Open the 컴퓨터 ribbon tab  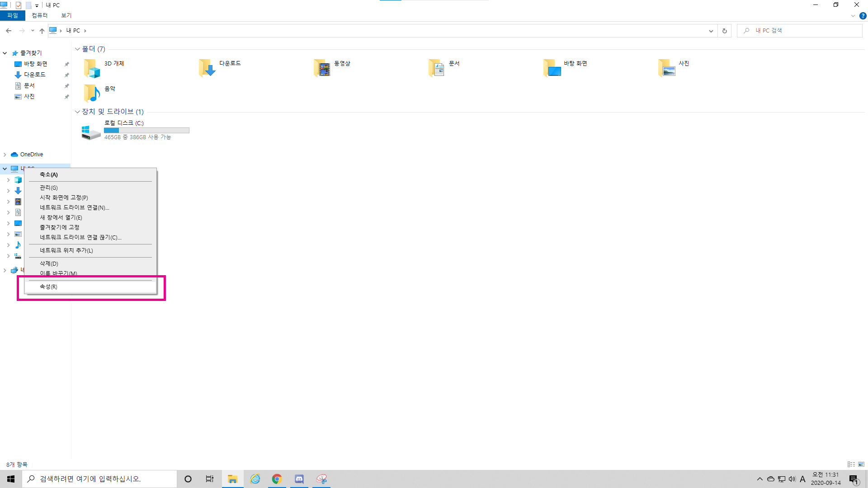click(x=39, y=16)
